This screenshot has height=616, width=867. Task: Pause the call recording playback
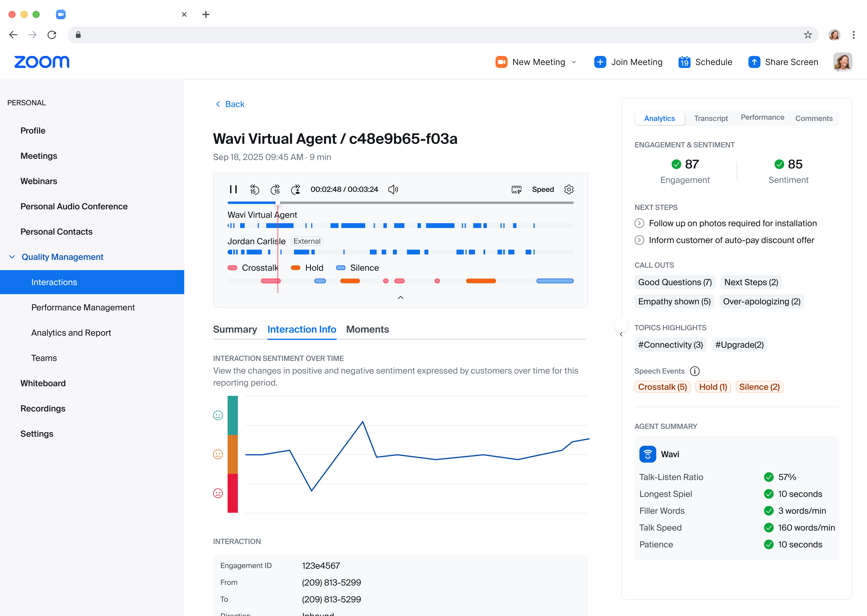(234, 189)
